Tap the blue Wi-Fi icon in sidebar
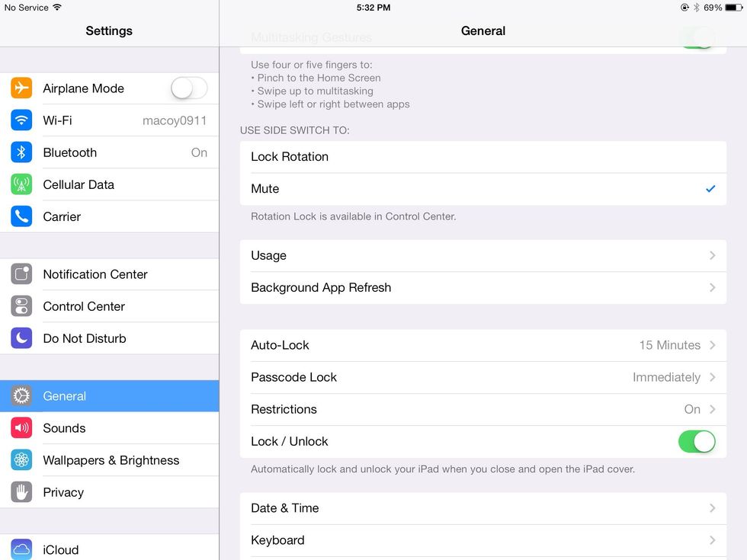747x560 pixels. coord(21,120)
